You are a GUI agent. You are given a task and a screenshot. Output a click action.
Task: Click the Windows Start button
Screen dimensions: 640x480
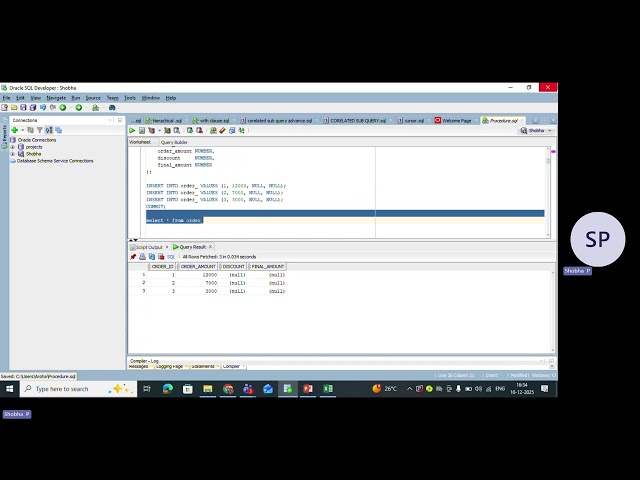click(x=9, y=389)
